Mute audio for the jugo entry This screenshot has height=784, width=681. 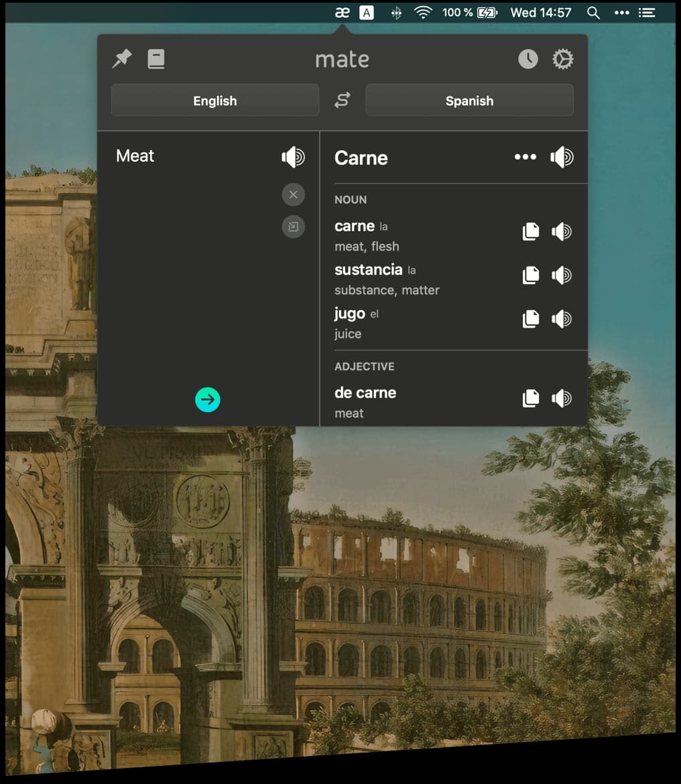[560, 319]
